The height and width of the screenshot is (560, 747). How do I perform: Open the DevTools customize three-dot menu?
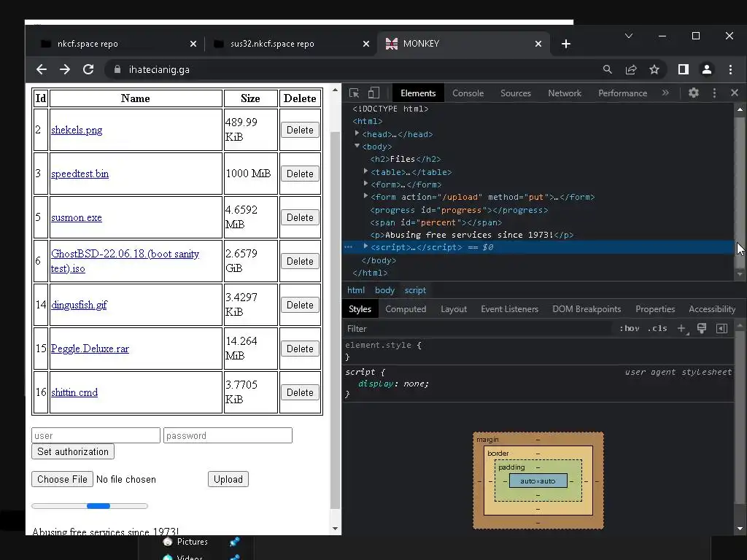tap(714, 93)
